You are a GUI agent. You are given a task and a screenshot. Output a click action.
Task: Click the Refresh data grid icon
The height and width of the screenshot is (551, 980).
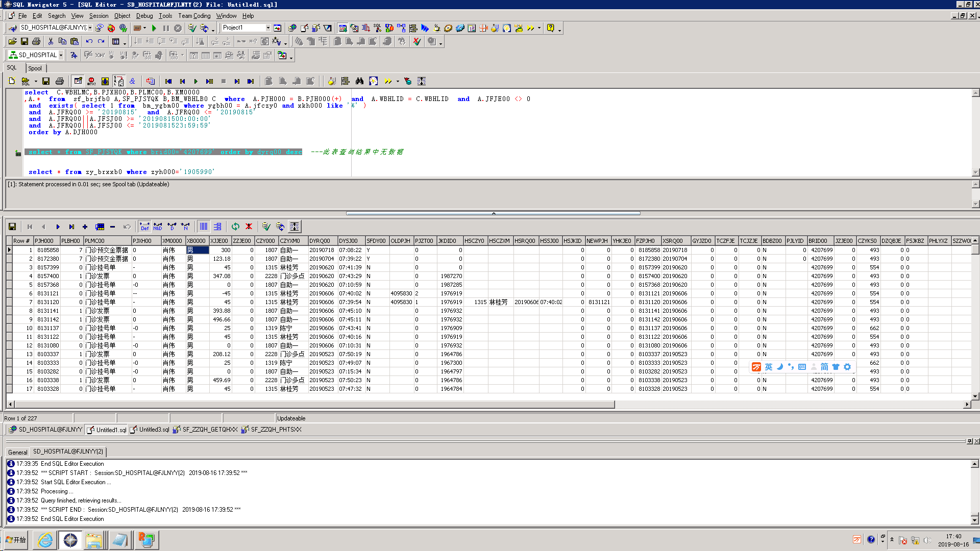(x=235, y=227)
